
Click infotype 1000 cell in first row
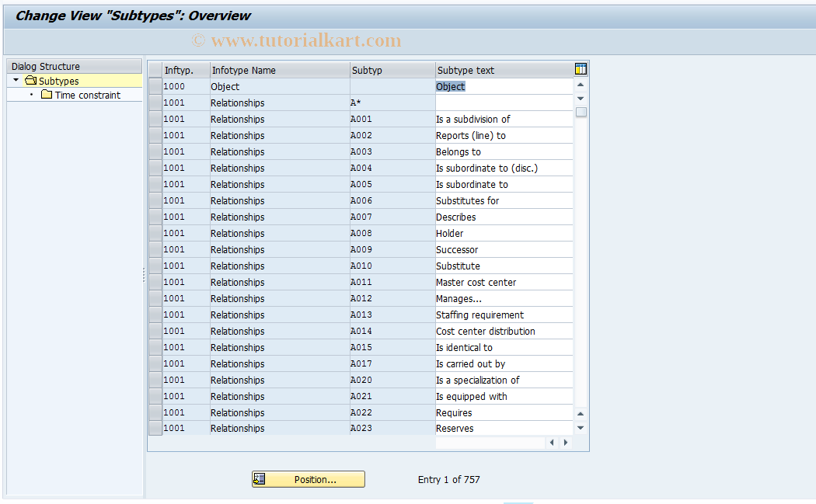tap(186, 86)
